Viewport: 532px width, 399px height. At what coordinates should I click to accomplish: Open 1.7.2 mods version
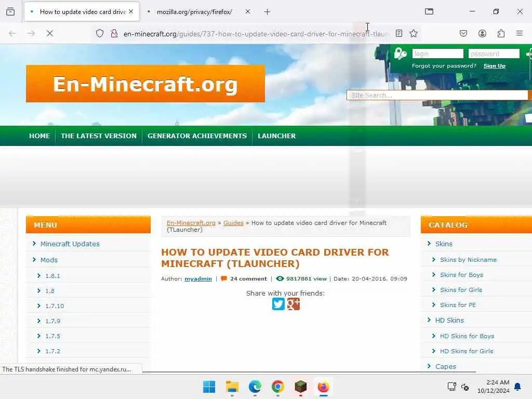click(x=52, y=351)
